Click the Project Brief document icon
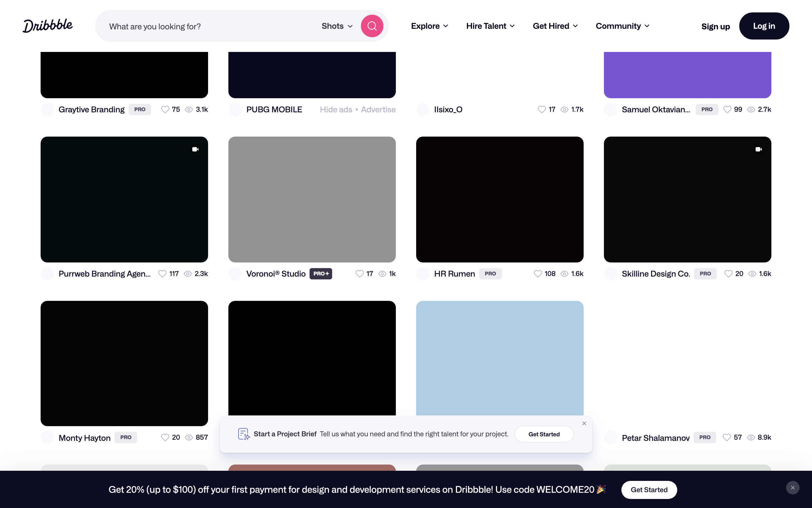Image resolution: width=812 pixels, height=508 pixels. click(244, 434)
